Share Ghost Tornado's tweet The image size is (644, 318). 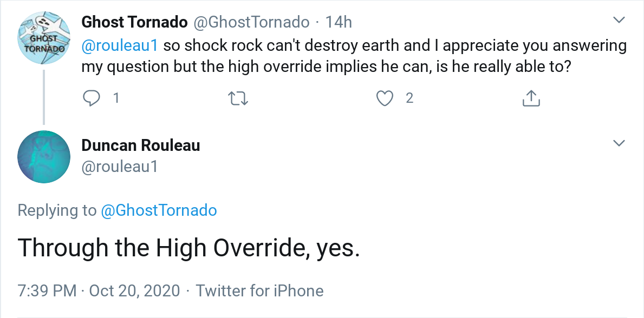point(531,98)
